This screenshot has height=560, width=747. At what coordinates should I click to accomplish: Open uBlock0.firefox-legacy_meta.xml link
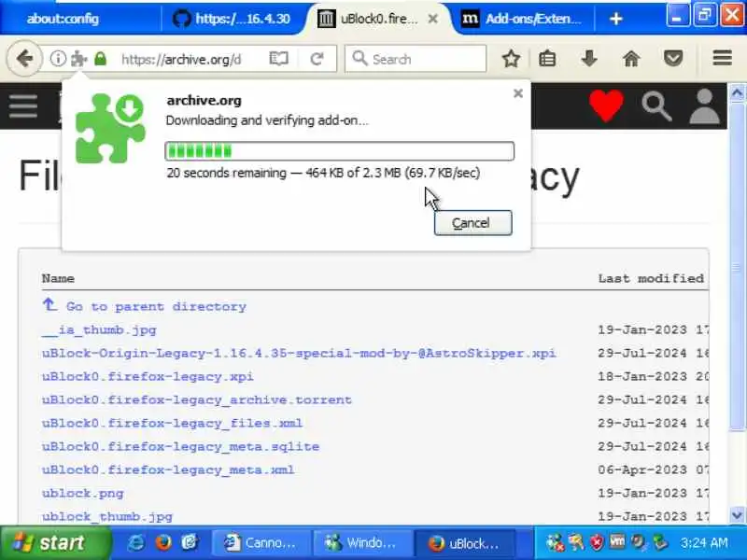click(168, 470)
